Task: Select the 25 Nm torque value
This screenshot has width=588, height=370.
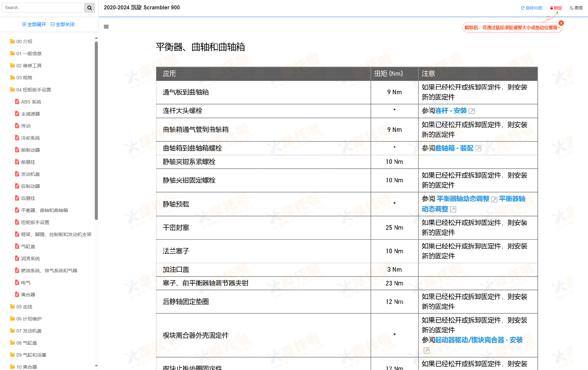Action: pos(394,228)
